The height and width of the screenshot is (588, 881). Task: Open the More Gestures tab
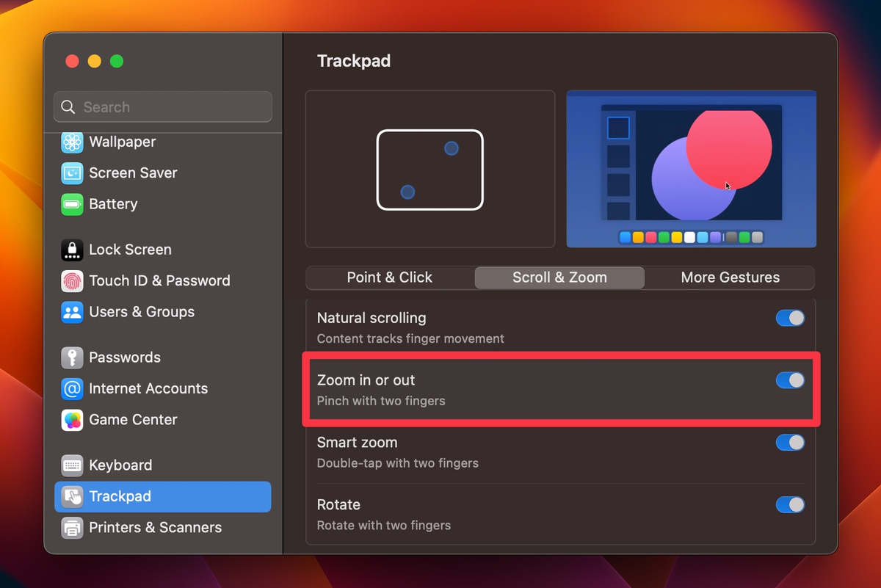coord(730,277)
